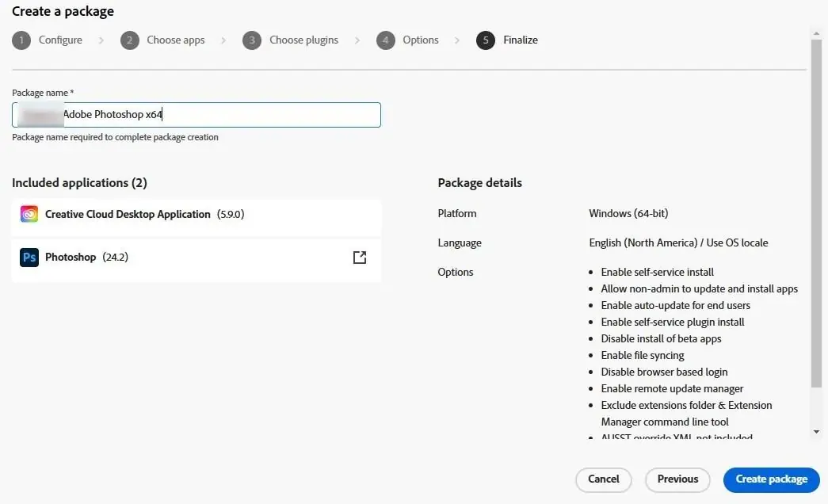828x504 pixels.
Task: Click the vertical scrollbar thumb
Action: click(x=816, y=213)
